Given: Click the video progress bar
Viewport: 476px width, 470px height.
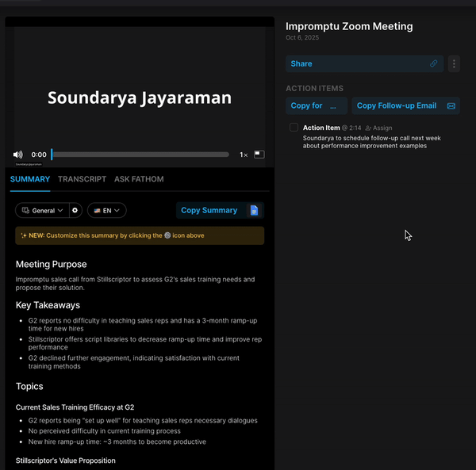Looking at the screenshot, I should coord(140,155).
